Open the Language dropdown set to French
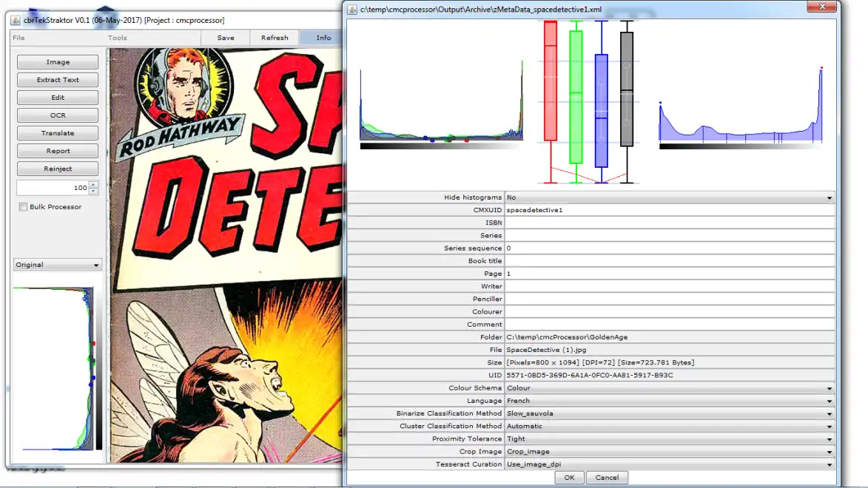 pos(669,401)
